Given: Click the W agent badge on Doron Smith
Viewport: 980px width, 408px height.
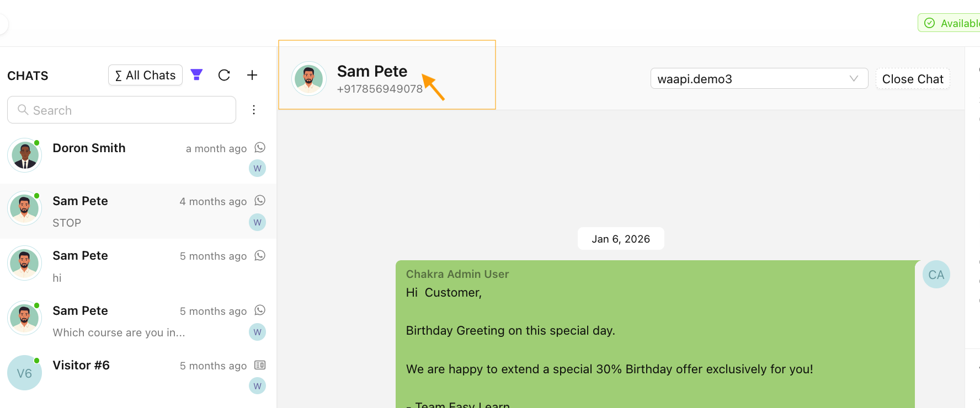Looking at the screenshot, I should click(x=257, y=168).
